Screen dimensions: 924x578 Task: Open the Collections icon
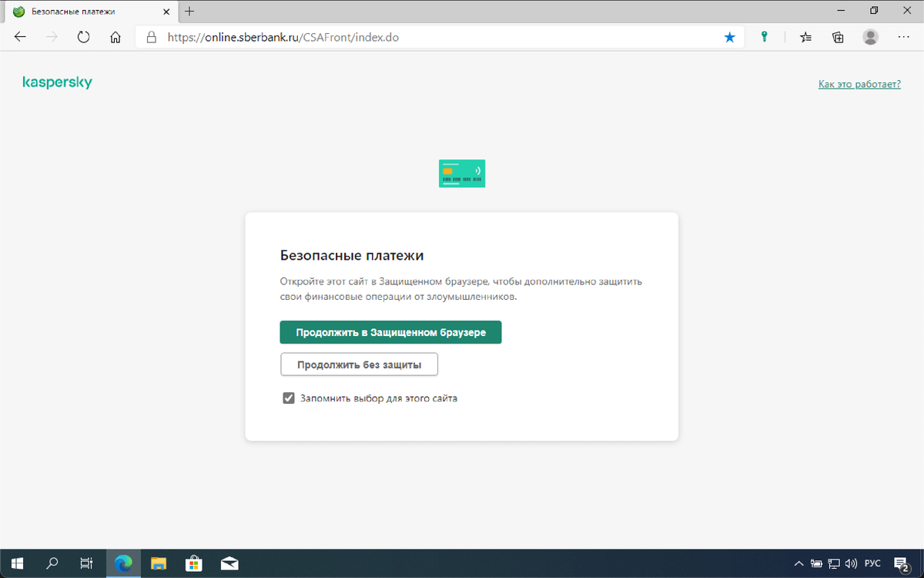tap(838, 37)
